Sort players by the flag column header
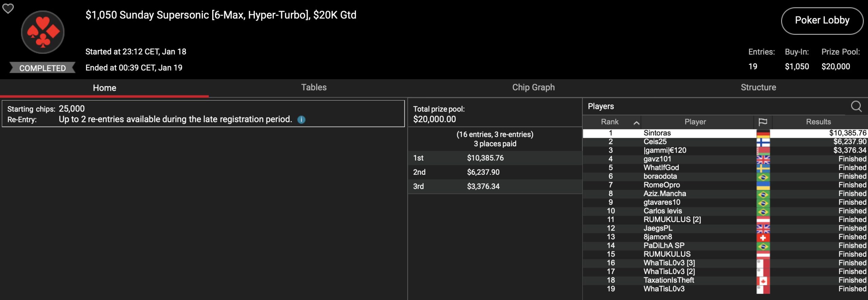This screenshot has height=300, width=868. [x=763, y=122]
